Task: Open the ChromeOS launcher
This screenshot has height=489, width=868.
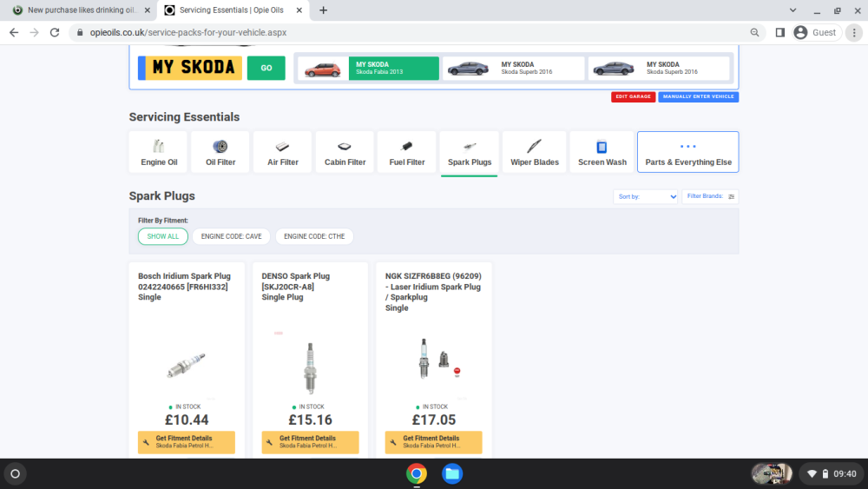Action: (15, 473)
